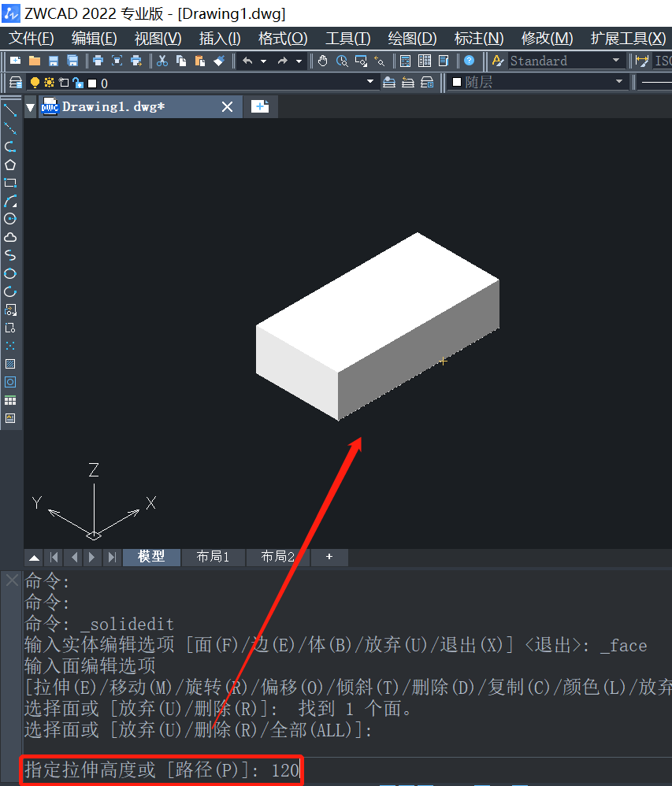672x786 pixels.
Task: Click the Pan hand icon
Action: coord(322,61)
